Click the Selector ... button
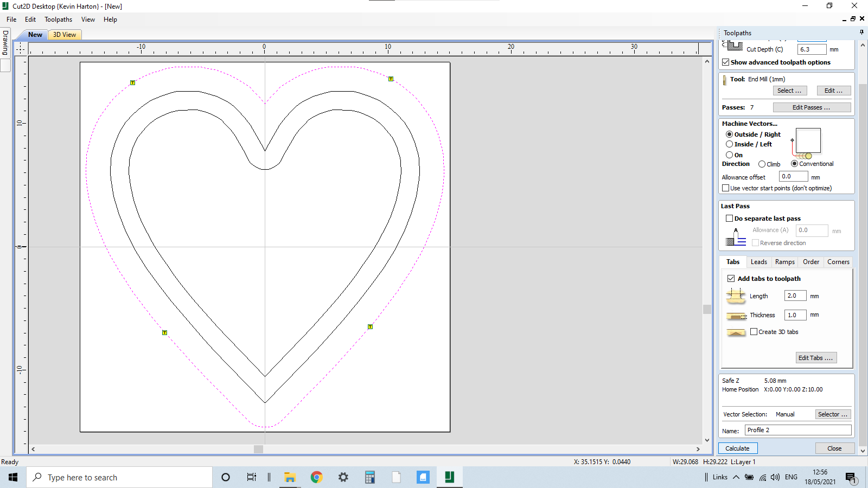Viewport: 868px width, 488px height. [833, 414]
